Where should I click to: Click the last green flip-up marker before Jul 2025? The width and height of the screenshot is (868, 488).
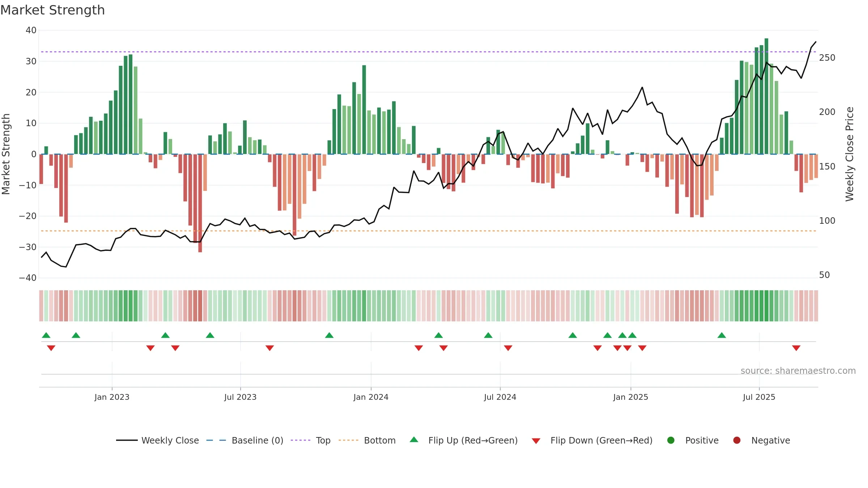[722, 335]
